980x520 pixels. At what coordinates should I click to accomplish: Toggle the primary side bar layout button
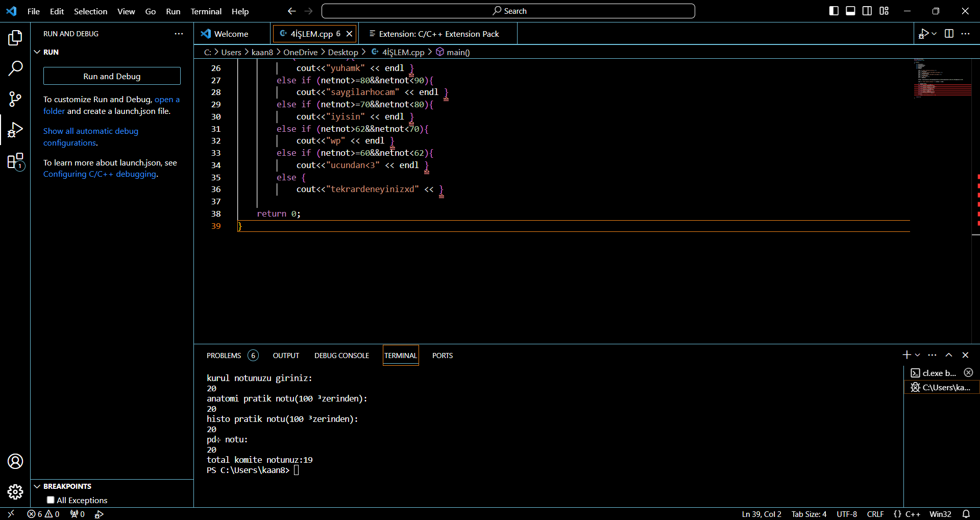tap(834, 11)
